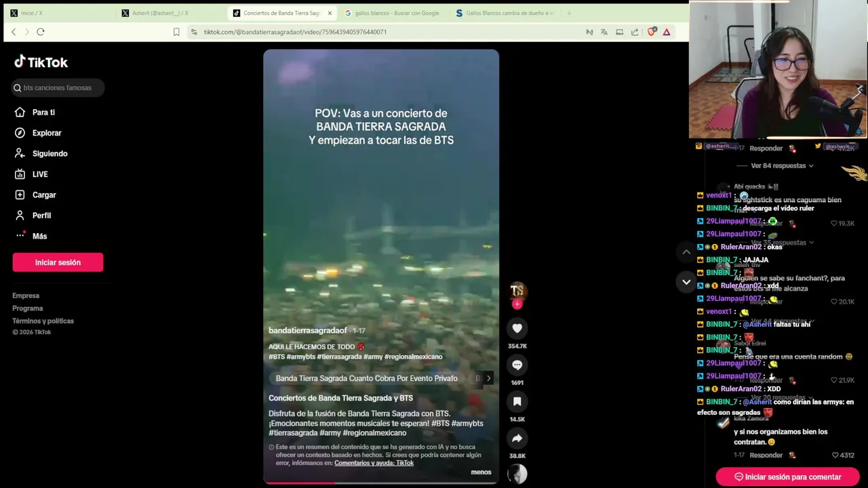The height and width of the screenshot is (488, 868).
Task: Switch to Asherit / X tab
Action: pos(170,13)
